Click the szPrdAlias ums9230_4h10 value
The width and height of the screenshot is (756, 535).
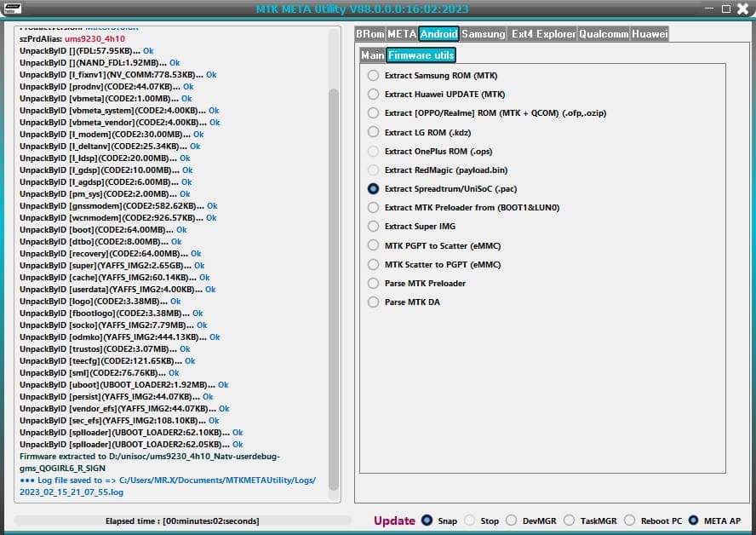pyautogui.click(x=94, y=38)
